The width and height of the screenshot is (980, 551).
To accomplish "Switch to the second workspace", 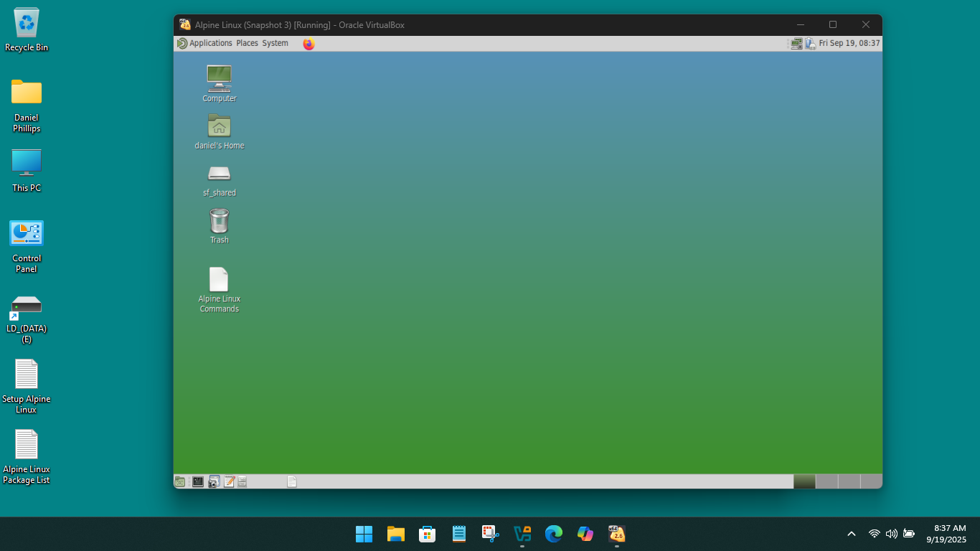I will tap(826, 481).
